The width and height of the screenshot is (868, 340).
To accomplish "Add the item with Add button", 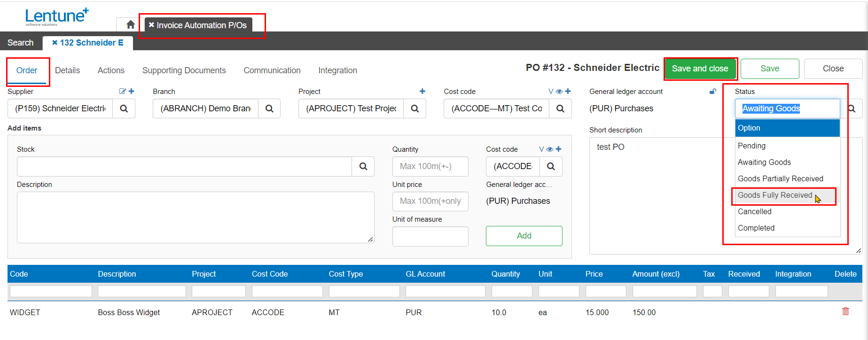I will coord(524,236).
